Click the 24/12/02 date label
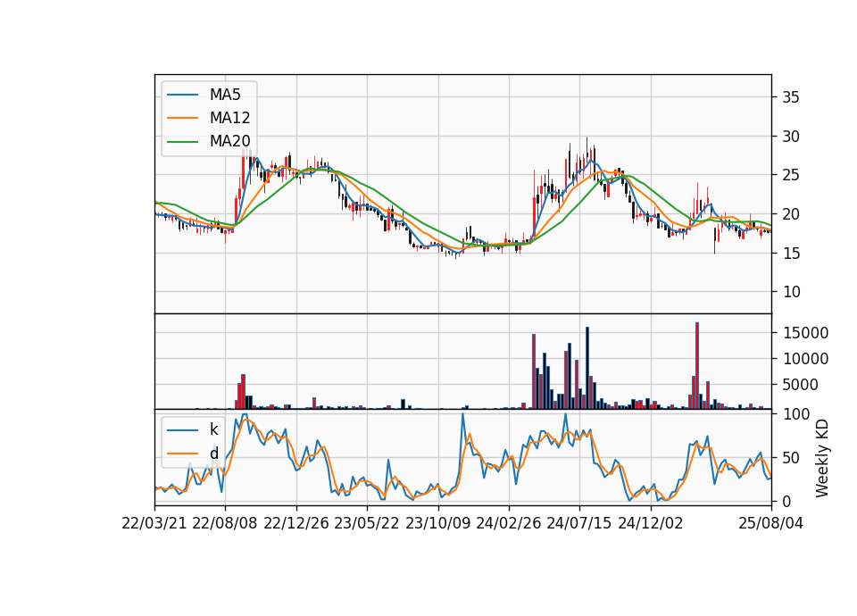Image resolution: width=857 pixels, height=616 pixels. click(x=651, y=523)
